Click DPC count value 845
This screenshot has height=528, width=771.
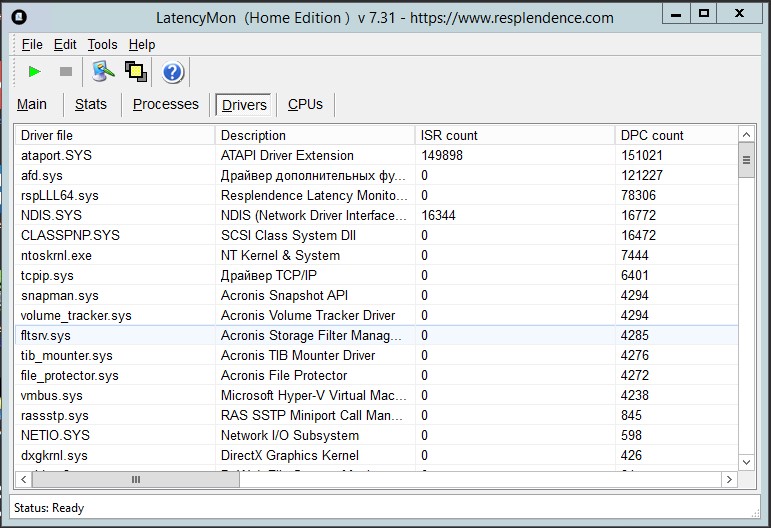click(631, 415)
